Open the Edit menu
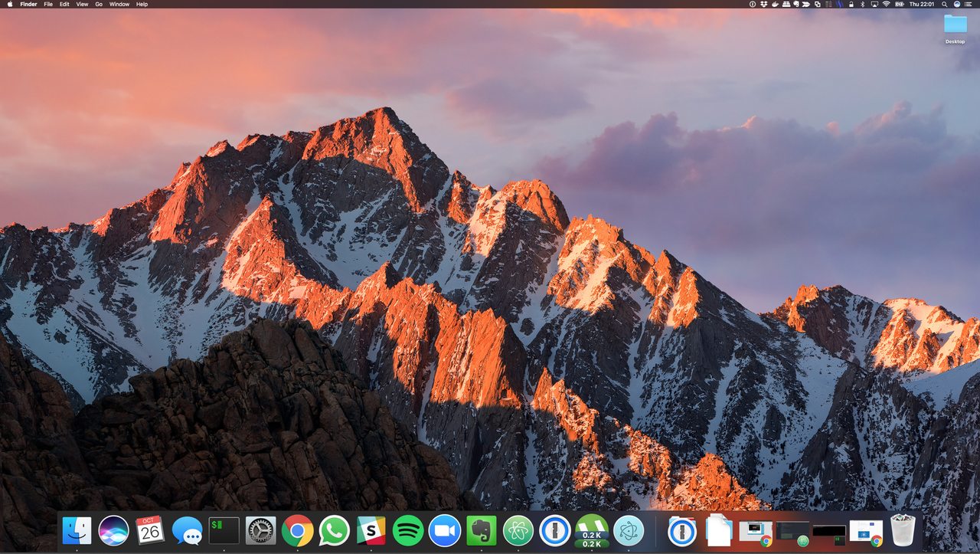Viewport: 980px width, 554px height. pos(64,4)
